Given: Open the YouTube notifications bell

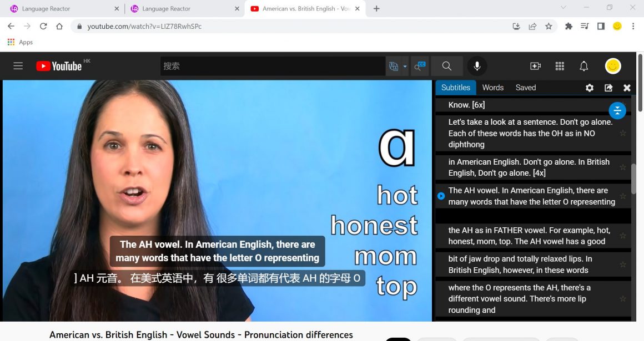Looking at the screenshot, I should [x=583, y=66].
